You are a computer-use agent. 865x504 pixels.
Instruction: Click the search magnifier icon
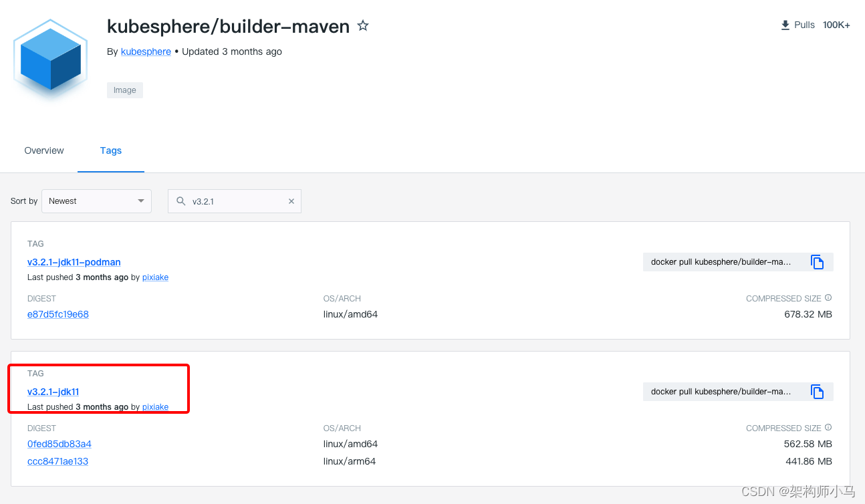point(180,201)
